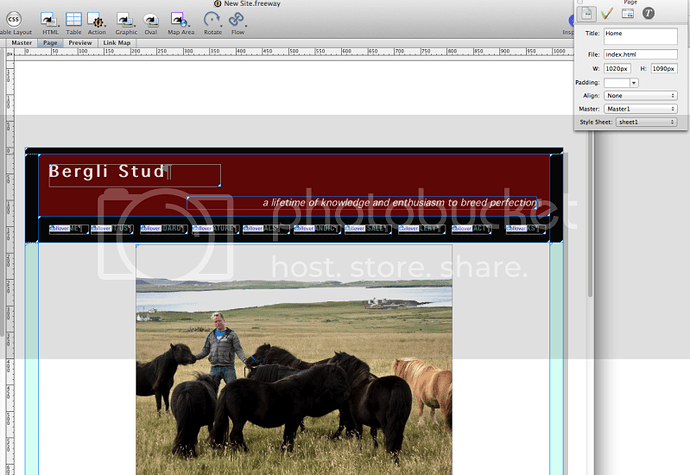Image resolution: width=690 pixels, height=475 pixels.
Task: Open the Graphic tool's dropdown arrow
Action: tap(134, 26)
